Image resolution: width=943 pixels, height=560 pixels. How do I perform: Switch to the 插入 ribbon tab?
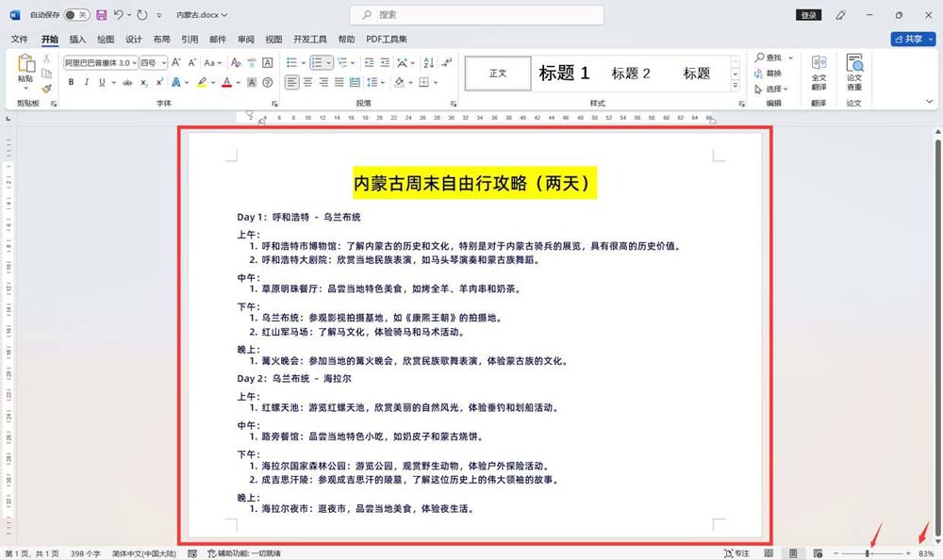78,39
